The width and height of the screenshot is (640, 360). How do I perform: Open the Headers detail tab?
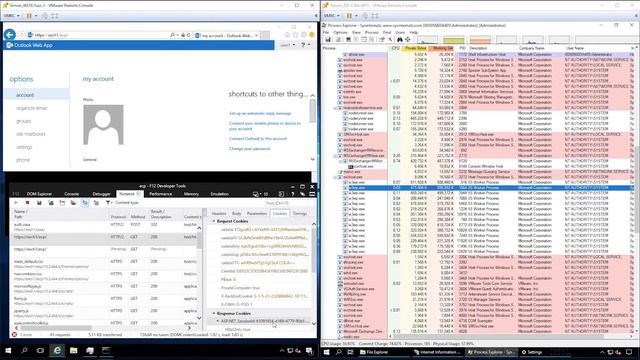click(219, 213)
